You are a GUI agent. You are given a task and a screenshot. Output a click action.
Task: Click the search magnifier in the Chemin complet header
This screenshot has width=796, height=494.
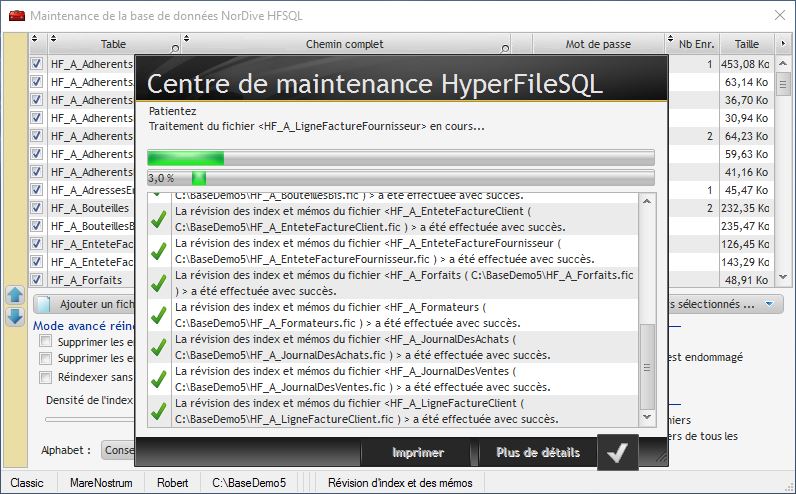click(505, 49)
